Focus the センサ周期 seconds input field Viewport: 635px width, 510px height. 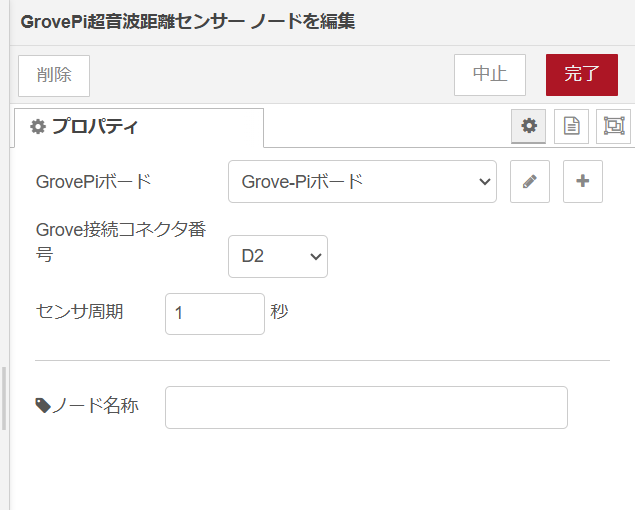215,314
